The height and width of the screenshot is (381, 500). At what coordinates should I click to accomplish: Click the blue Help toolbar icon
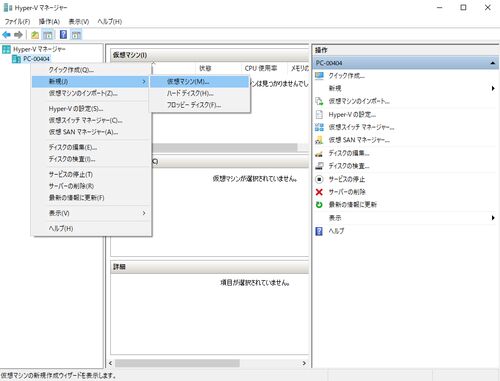pos(63,34)
